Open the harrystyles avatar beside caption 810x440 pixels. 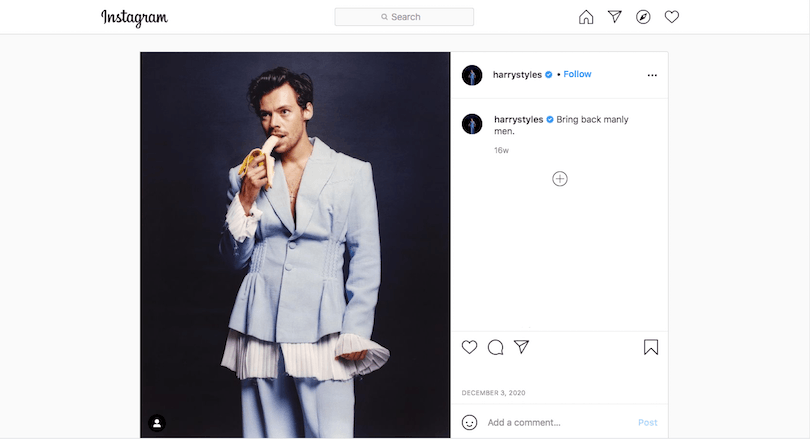tap(472, 124)
